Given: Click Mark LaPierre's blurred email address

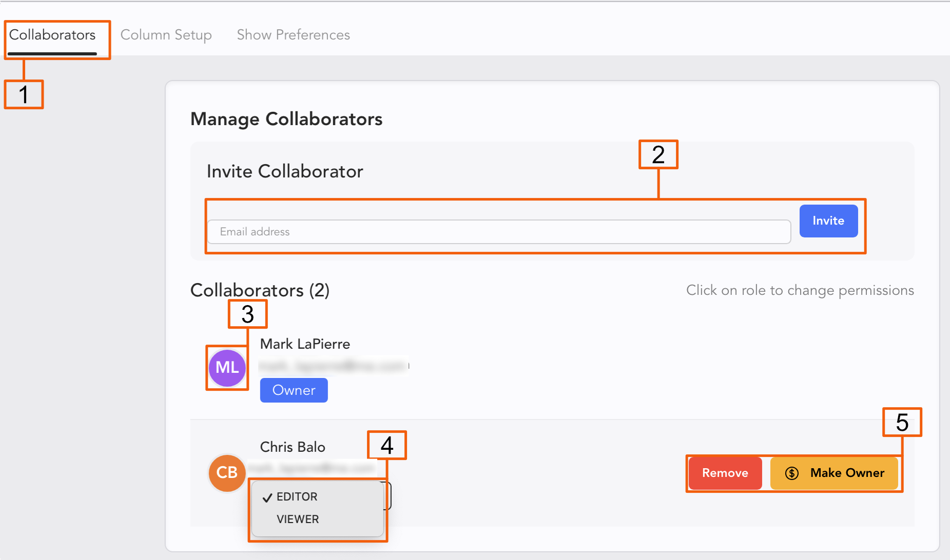Looking at the screenshot, I should (334, 366).
